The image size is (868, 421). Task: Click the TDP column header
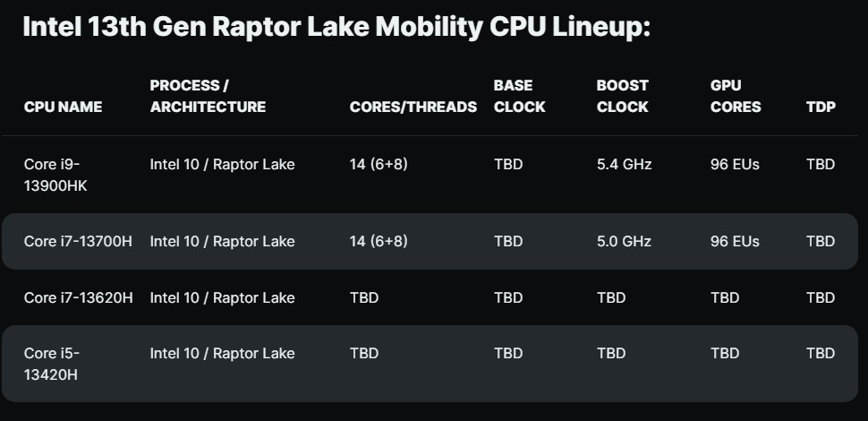coord(821,107)
